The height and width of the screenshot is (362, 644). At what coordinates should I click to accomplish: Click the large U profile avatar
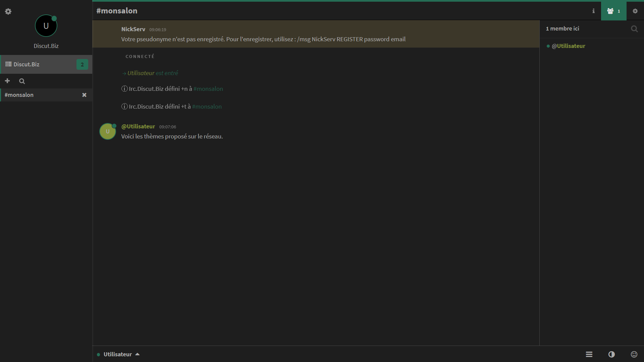click(x=46, y=26)
